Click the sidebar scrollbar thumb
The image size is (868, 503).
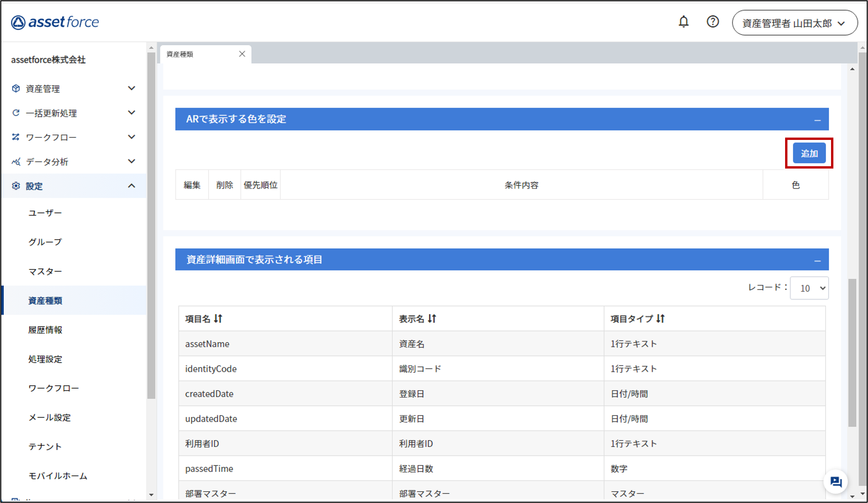151,226
